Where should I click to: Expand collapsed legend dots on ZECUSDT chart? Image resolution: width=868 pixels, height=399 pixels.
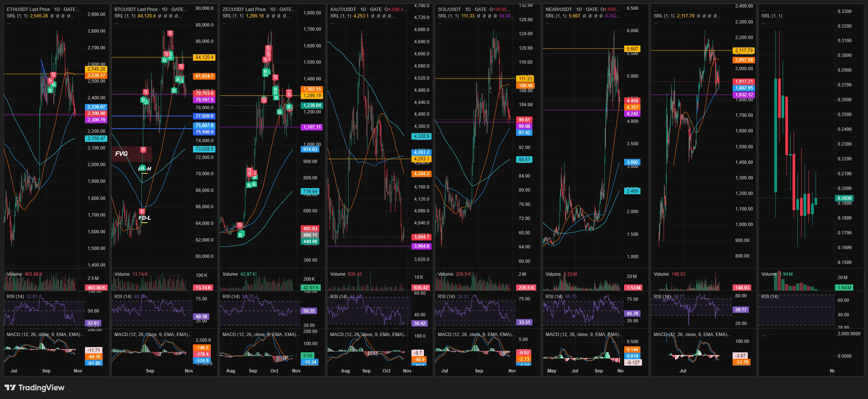tap(224, 23)
